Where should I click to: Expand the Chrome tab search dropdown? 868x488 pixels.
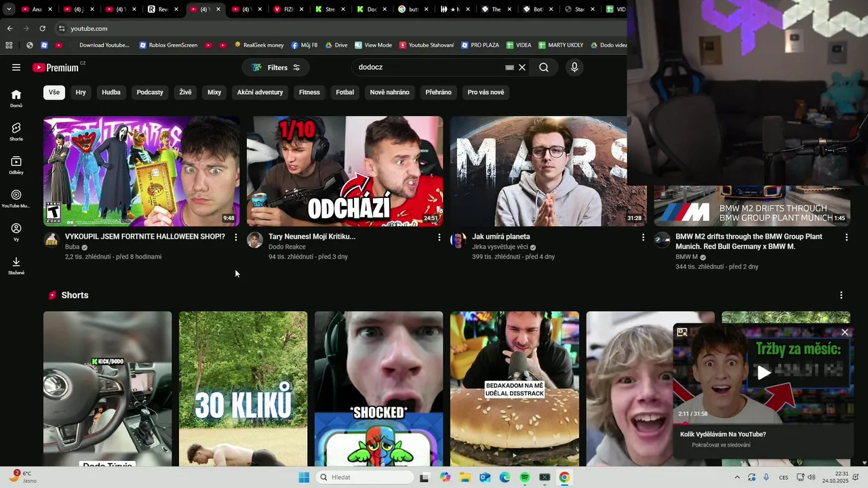click(9, 9)
